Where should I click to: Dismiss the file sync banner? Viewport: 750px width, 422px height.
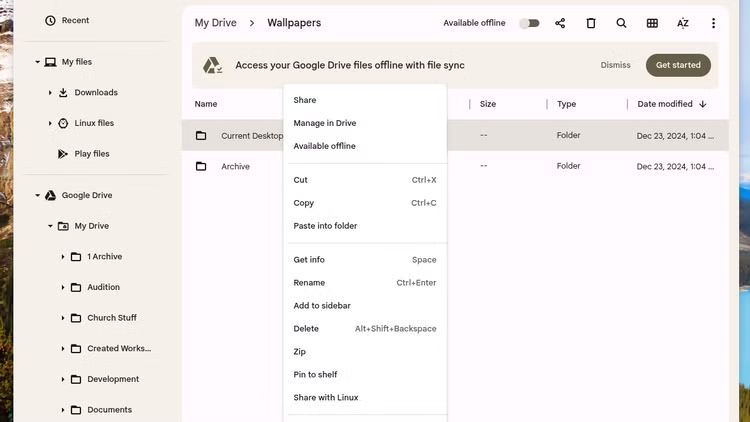(615, 65)
